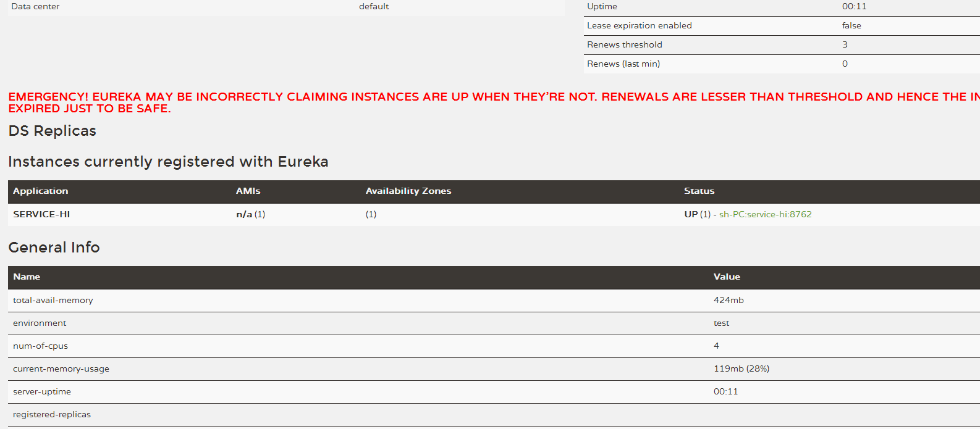Select the 'n/a (1)' AMIs cell
980x429 pixels.
[250, 214]
